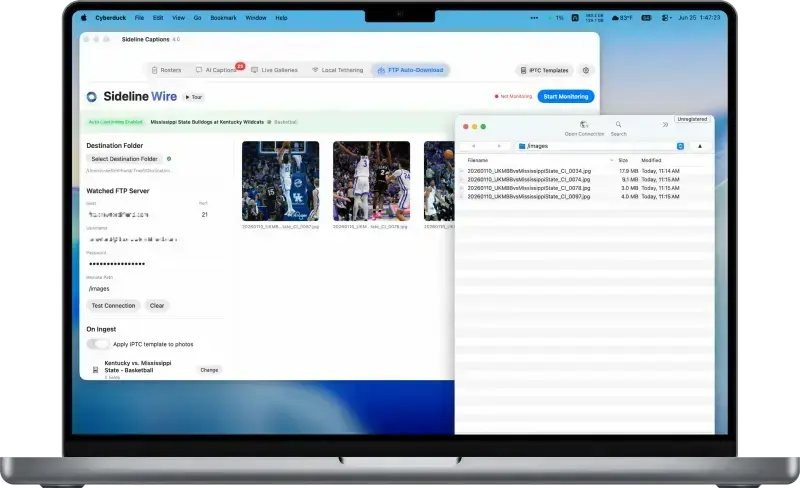Screen dimensions: 800x488
Task: Go forward in Cyberduck browser history
Action: 498,146
